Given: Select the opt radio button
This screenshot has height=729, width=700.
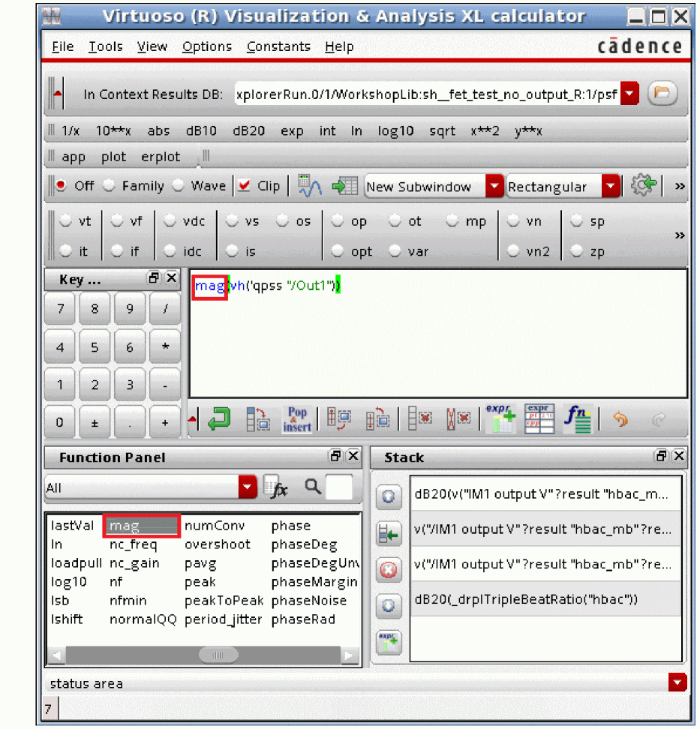Looking at the screenshot, I should 337,251.
